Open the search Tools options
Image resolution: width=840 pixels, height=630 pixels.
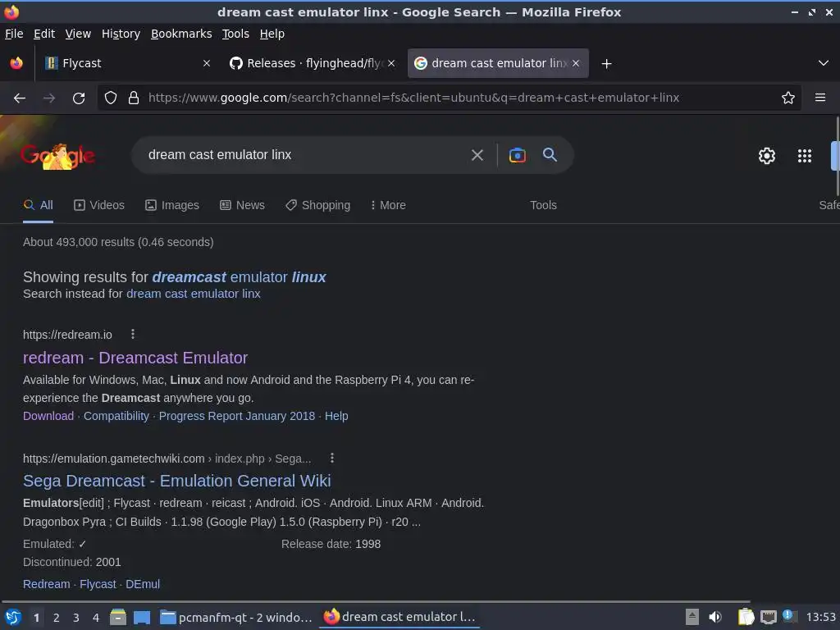[543, 205]
